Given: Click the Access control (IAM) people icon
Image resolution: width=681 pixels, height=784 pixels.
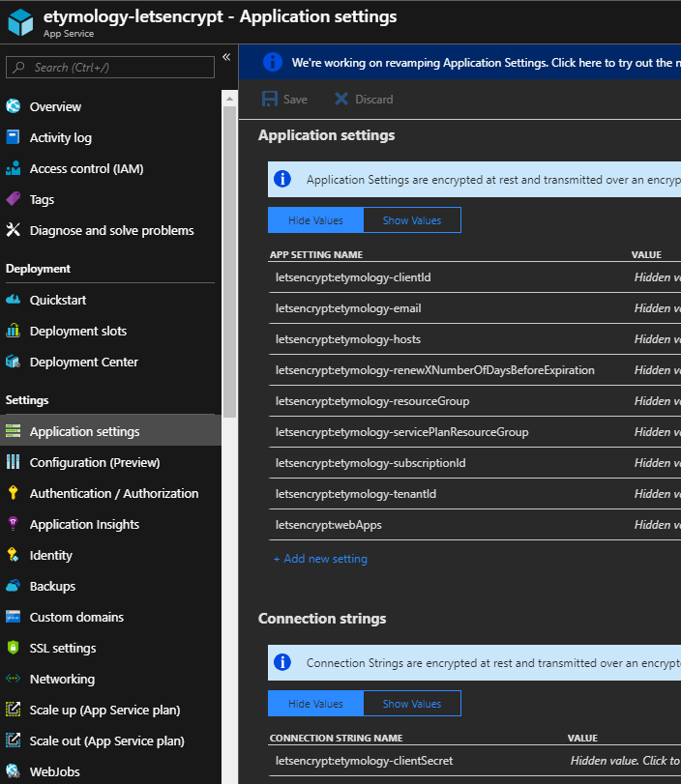Looking at the screenshot, I should (13, 168).
